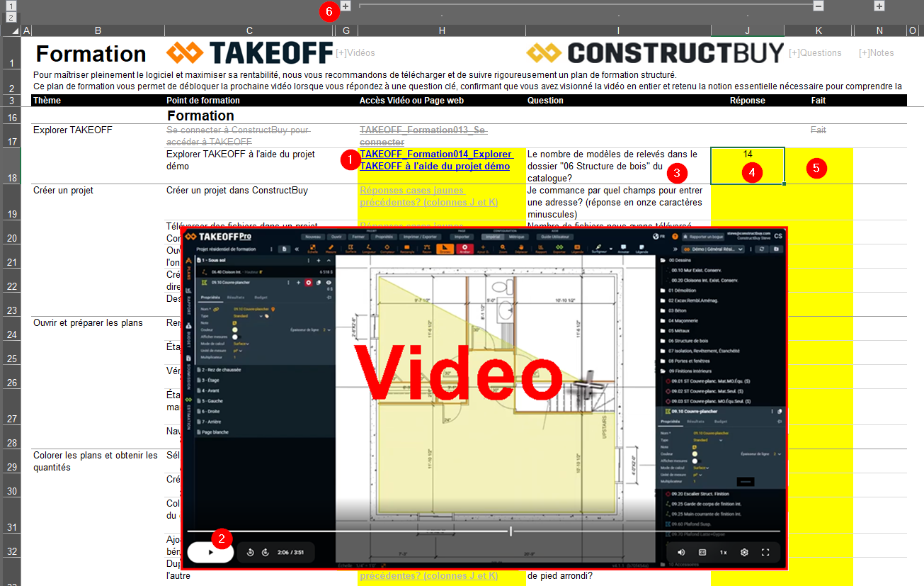
Task: Open Résultats tab in catalogue panel
Action: click(x=695, y=422)
